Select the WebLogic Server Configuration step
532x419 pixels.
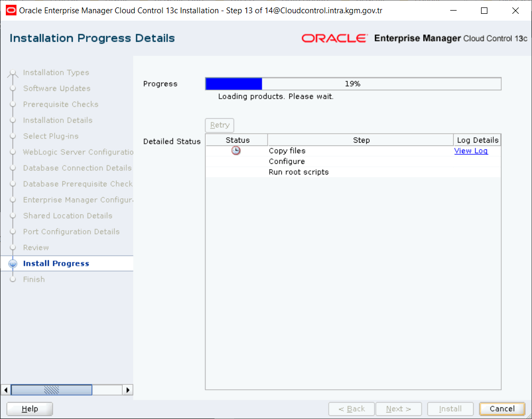pos(78,152)
